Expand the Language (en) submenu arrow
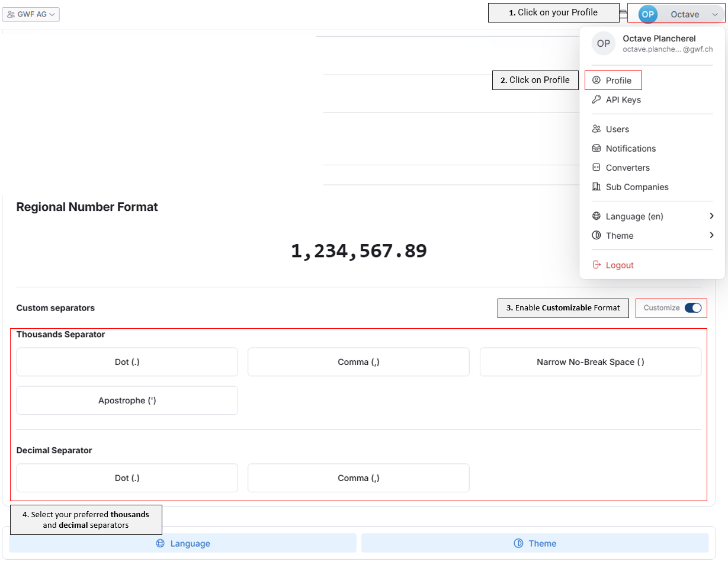728x561 pixels. pos(711,216)
